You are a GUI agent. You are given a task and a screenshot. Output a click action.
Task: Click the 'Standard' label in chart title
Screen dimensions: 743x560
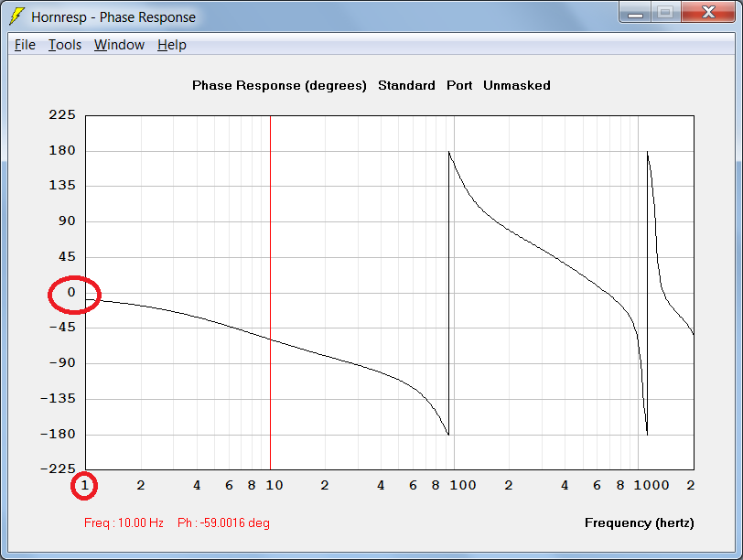point(406,86)
